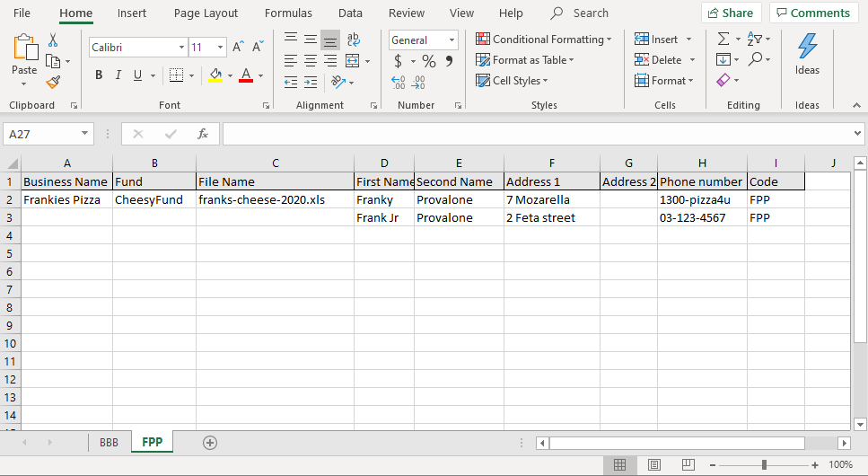
Task: Decrease font size with smaller A
Action: tap(258, 47)
